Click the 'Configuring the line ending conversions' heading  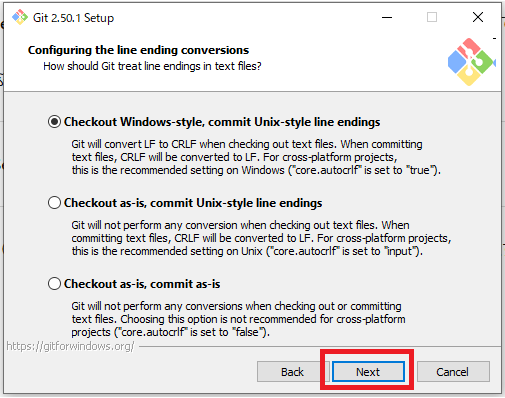[138, 50]
